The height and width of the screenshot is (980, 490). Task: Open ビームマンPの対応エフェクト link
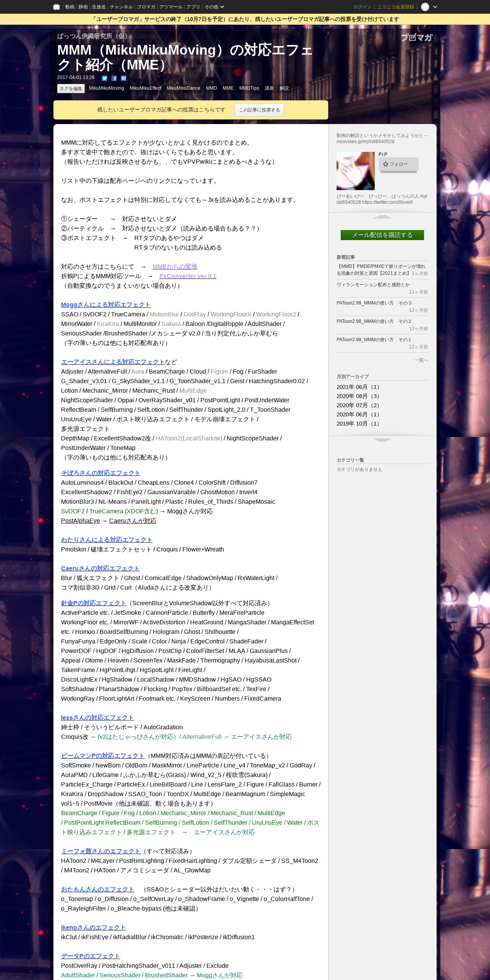pyautogui.click(x=103, y=756)
